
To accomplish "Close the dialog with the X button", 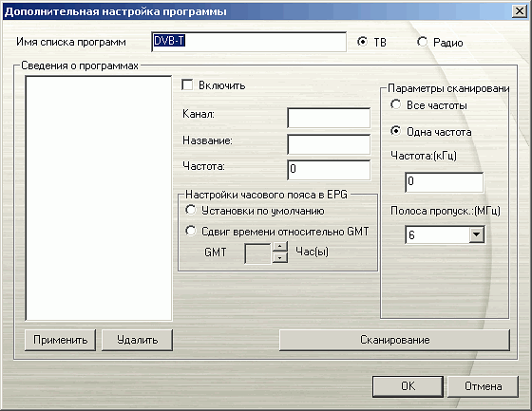I will pyautogui.click(x=520, y=11).
